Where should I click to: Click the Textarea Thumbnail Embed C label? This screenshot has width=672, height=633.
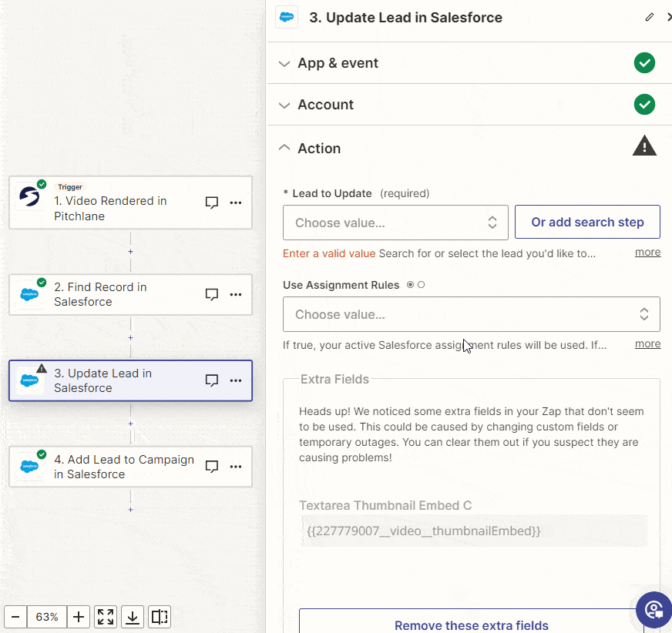point(385,505)
